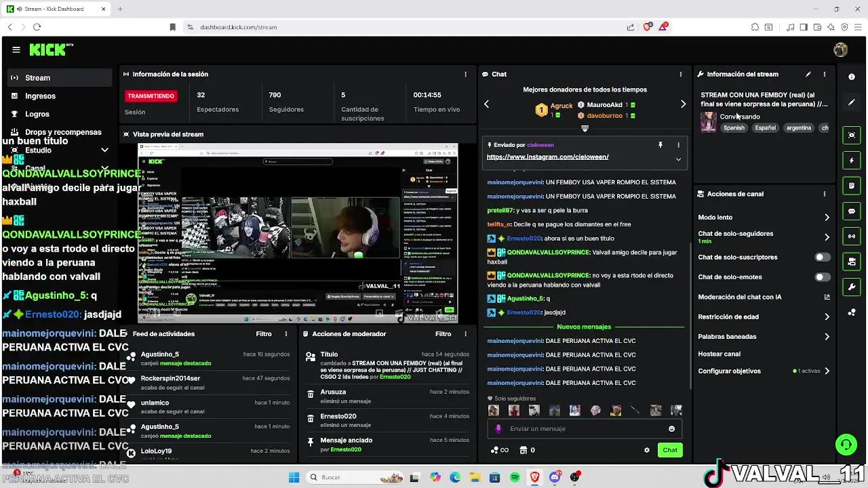The width and height of the screenshot is (868, 488).
Task: Collapse the top donors section arrow
Action: click(x=585, y=129)
